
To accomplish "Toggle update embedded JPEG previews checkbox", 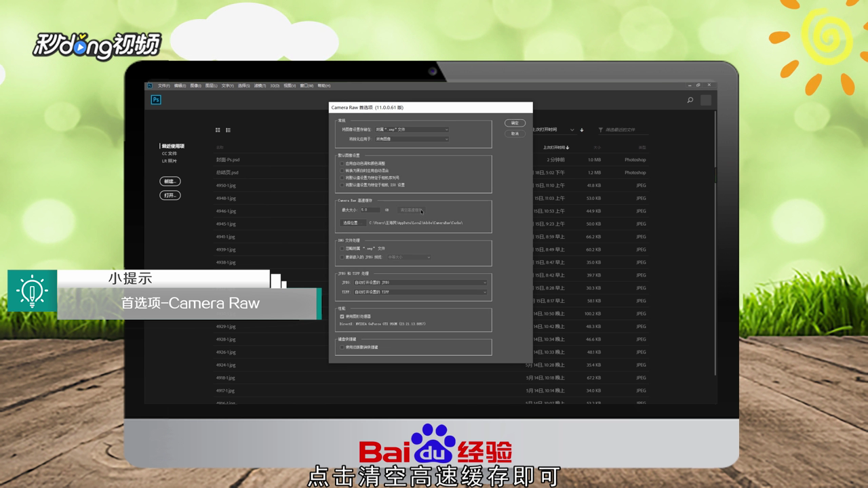I will pyautogui.click(x=342, y=257).
